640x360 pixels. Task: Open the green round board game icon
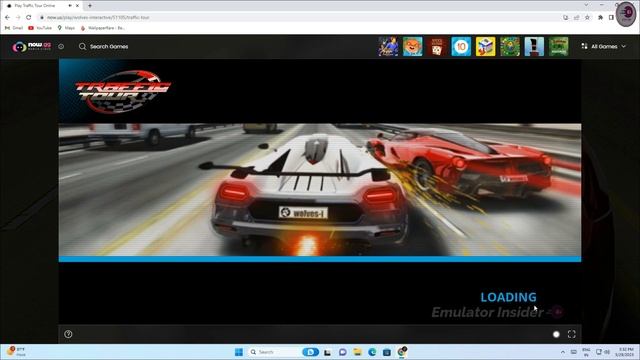coord(510,47)
